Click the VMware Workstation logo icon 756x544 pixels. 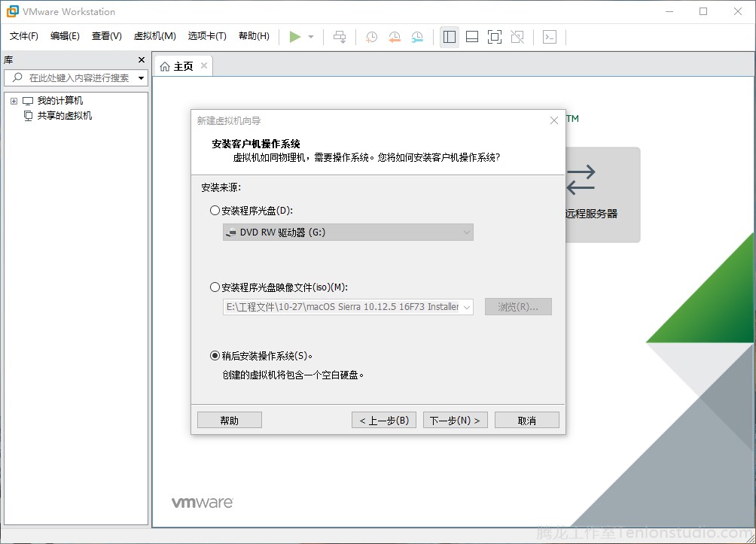coord(13,11)
